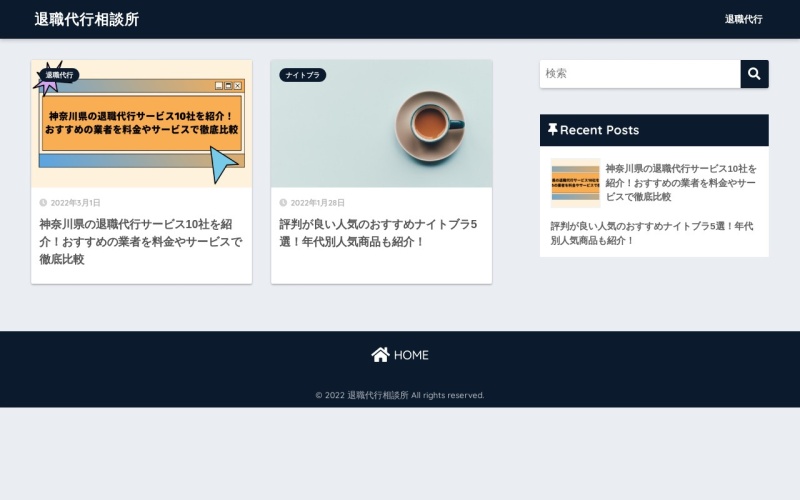
Task: Click the footer copyright text
Action: pyautogui.click(x=400, y=395)
